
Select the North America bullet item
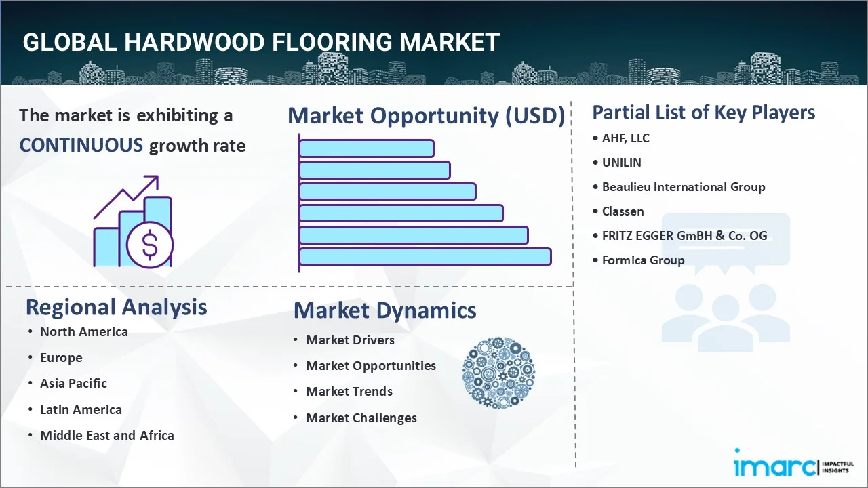83,331
